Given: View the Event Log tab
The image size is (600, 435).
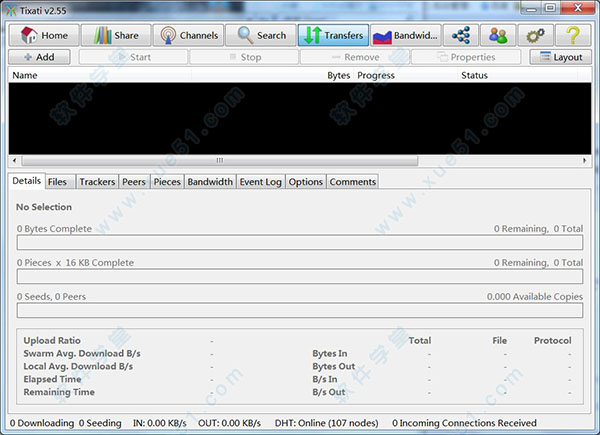Looking at the screenshot, I should (260, 182).
